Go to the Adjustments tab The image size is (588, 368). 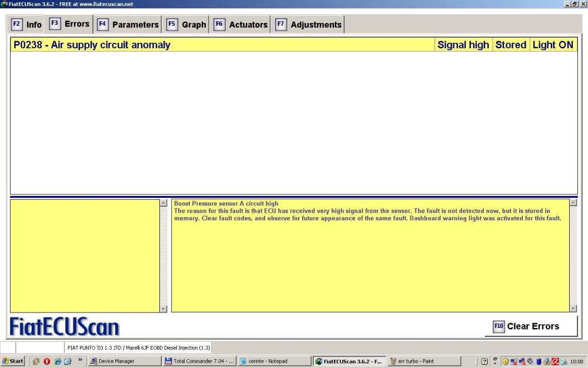(x=308, y=25)
